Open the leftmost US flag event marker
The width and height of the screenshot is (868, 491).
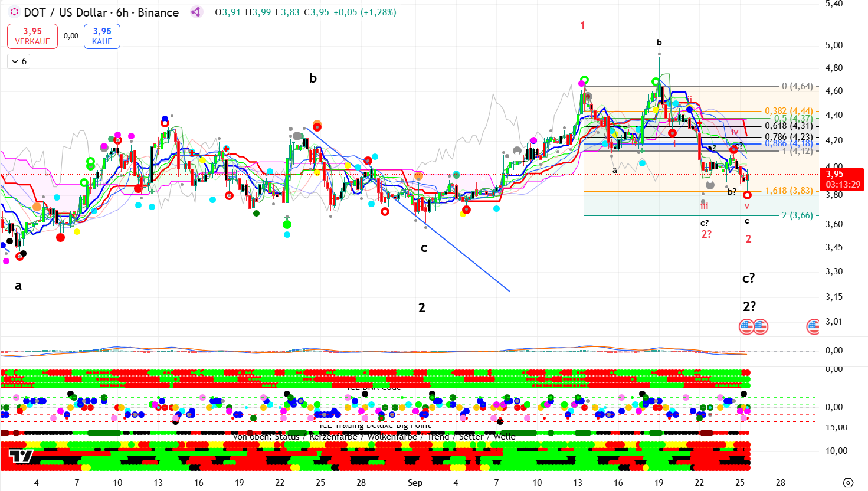(746, 326)
